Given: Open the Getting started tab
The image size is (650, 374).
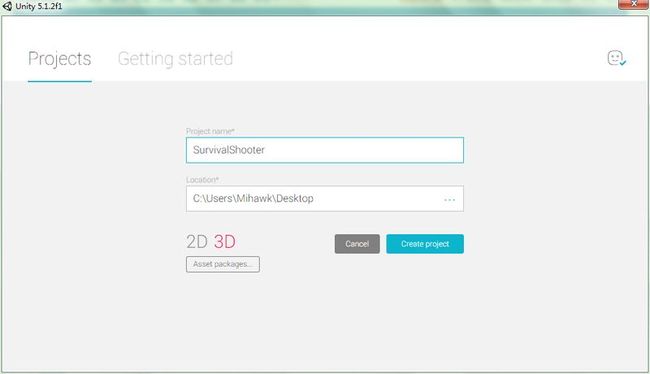Looking at the screenshot, I should [175, 59].
